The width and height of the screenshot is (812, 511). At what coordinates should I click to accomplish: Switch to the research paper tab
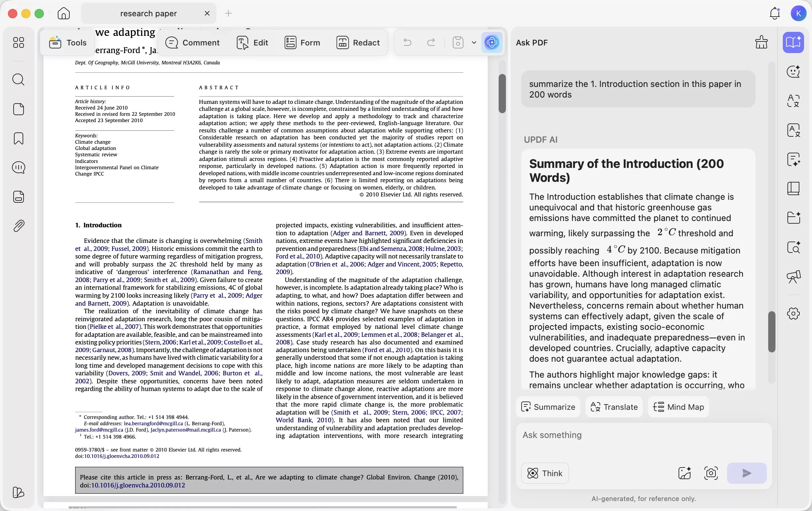[148, 14]
